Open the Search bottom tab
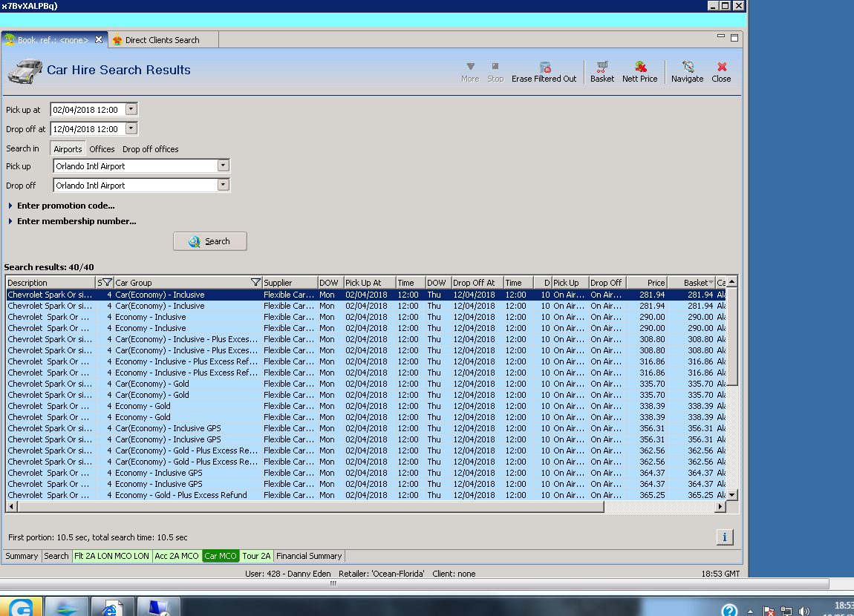854x616 pixels. [x=56, y=556]
